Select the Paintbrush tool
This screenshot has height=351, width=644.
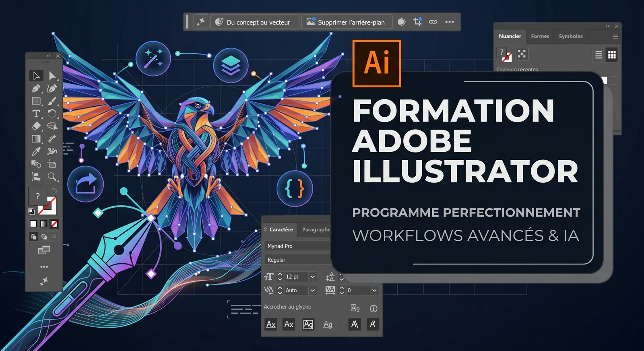(x=52, y=101)
